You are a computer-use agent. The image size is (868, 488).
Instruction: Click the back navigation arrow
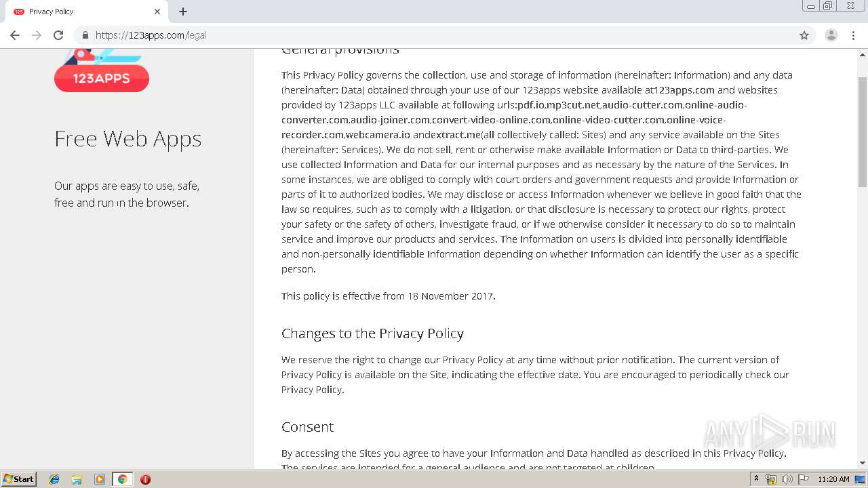(15, 35)
